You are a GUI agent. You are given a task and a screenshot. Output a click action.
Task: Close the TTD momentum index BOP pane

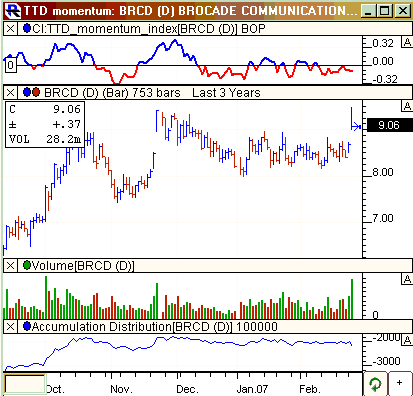(x=10, y=29)
